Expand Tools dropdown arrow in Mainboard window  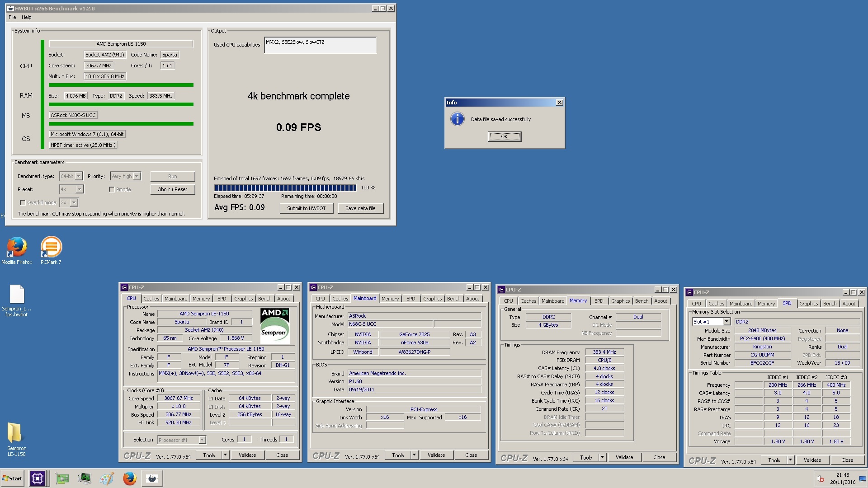click(414, 455)
